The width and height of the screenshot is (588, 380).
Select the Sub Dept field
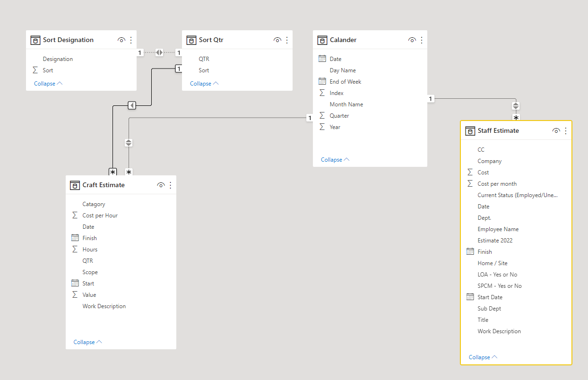(x=489, y=309)
